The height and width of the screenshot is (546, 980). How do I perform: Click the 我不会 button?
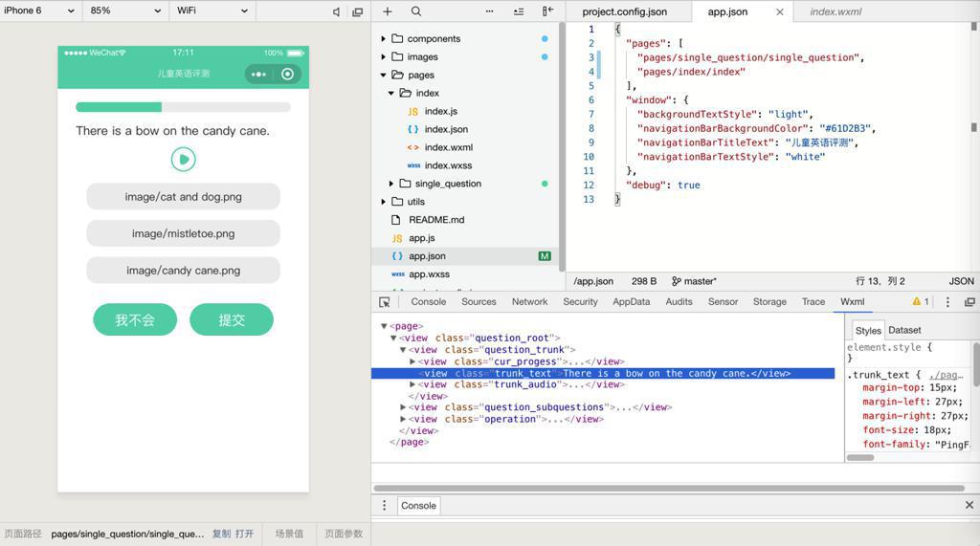click(135, 319)
